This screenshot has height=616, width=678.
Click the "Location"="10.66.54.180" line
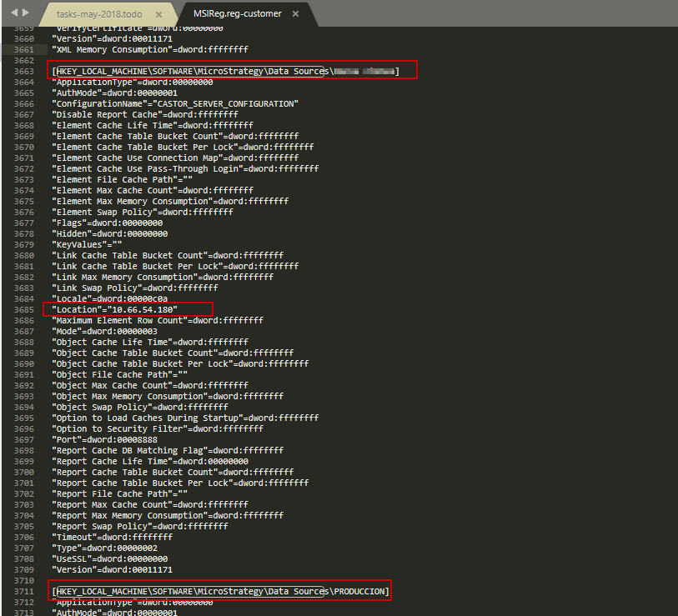(114, 309)
